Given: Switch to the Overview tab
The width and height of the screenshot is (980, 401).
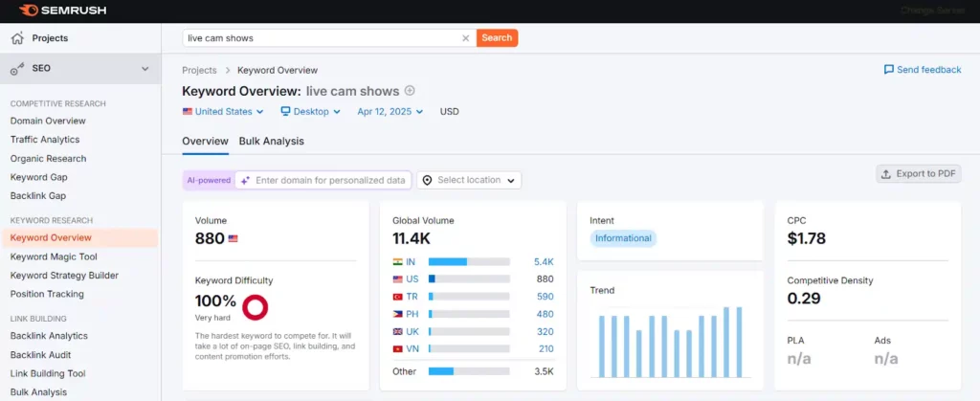Looking at the screenshot, I should pos(205,141).
